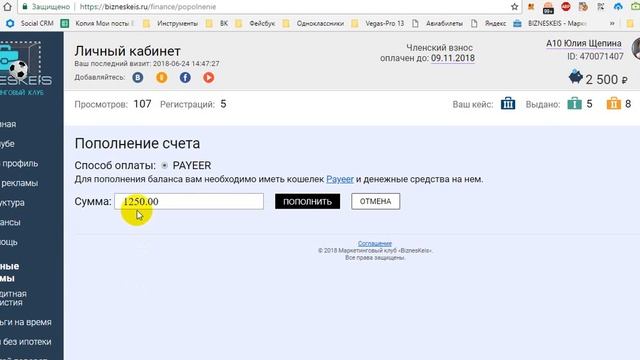
Task: Click the blue Ваш кейс briefcase icon
Action: tap(508, 104)
